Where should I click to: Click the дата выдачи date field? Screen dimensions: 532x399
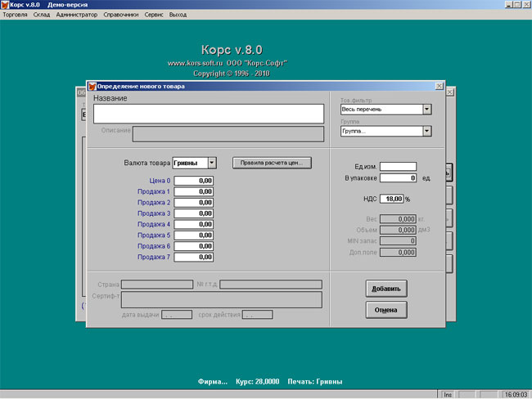click(177, 315)
